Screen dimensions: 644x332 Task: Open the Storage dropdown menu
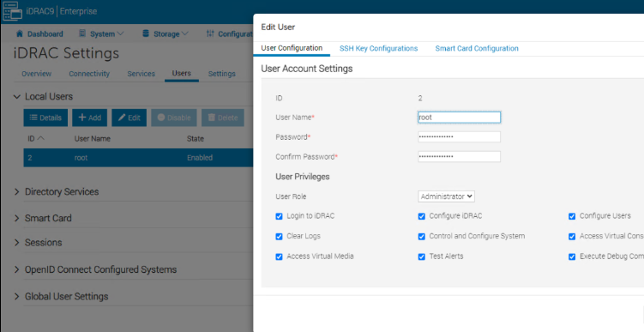coord(166,33)
